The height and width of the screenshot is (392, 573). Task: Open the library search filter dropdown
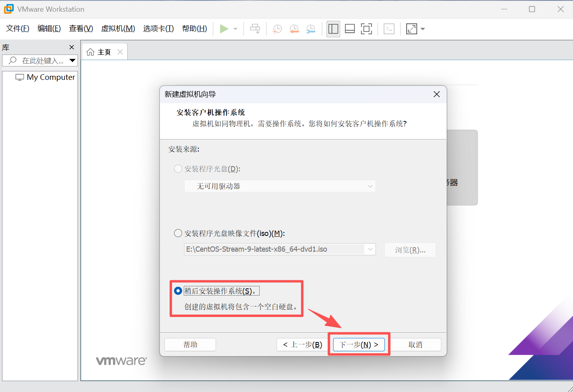click(x=73, y=60)
